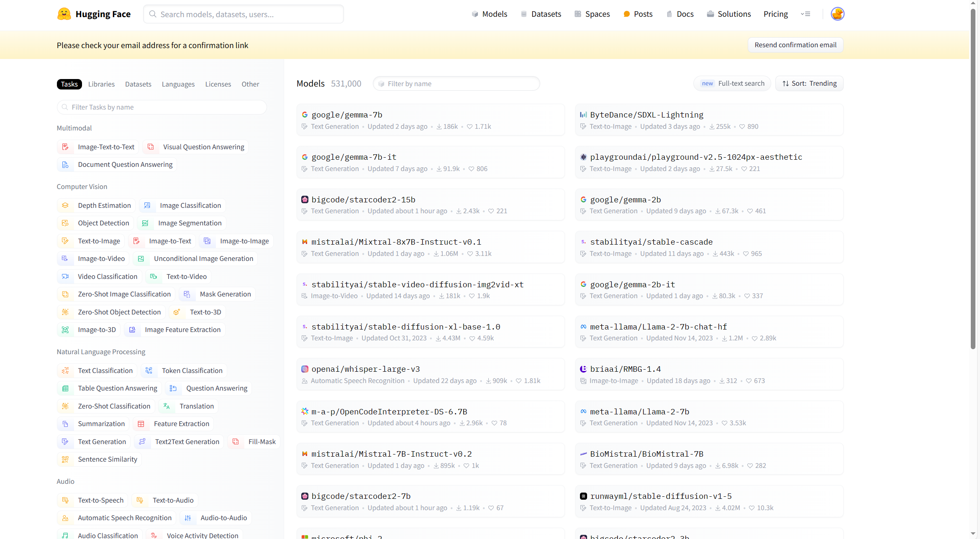Switch to the Licenses filter tab

tap(218, 84)
